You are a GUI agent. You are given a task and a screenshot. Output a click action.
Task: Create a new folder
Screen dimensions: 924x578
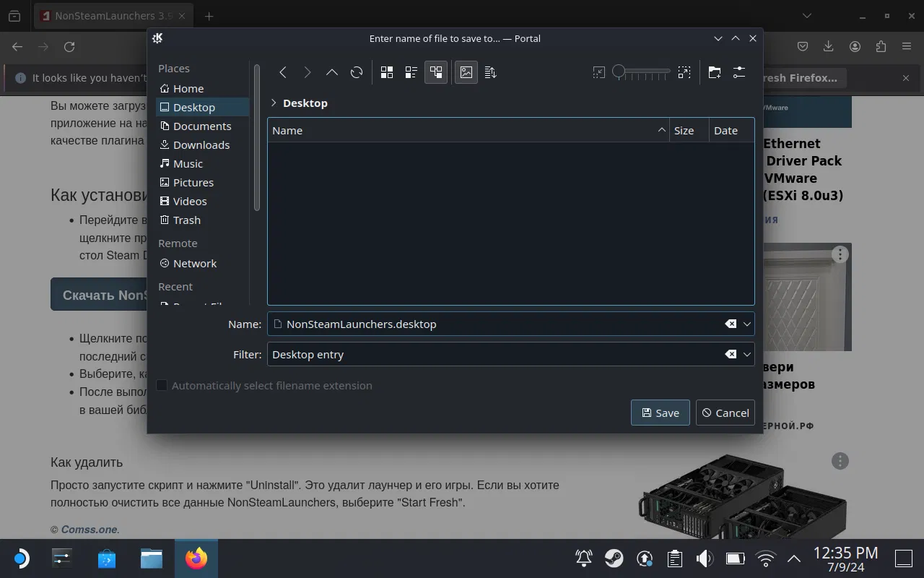[715, 72]
